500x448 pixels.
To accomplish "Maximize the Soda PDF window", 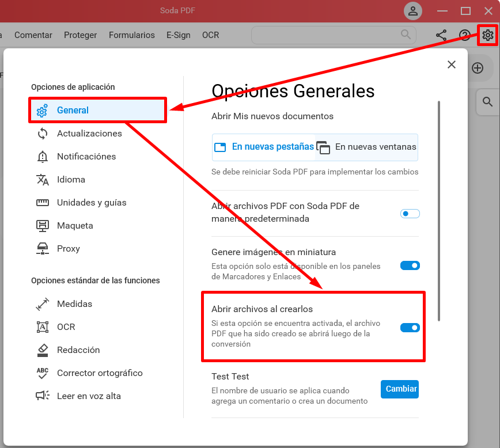I will [465, 11].
